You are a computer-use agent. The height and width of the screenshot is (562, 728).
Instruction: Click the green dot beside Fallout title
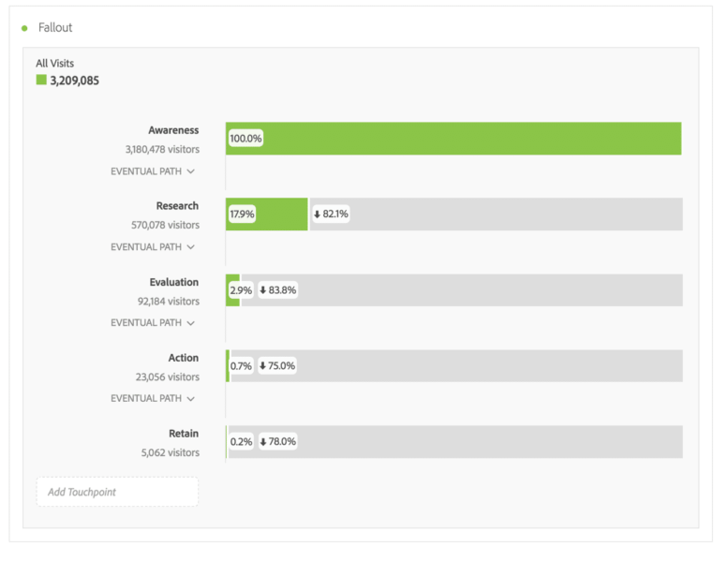tap(24, 28)
